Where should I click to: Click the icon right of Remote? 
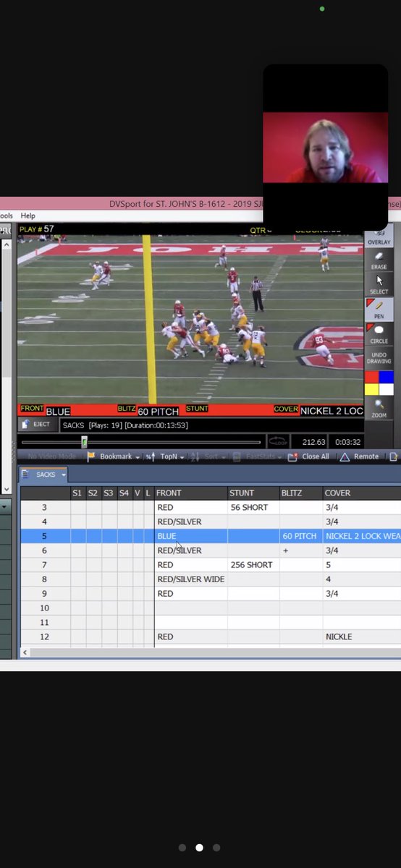[x=393, y=456]
